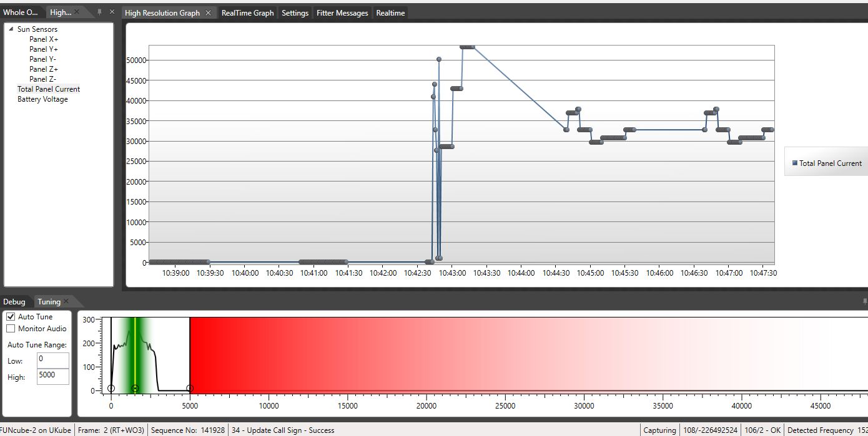Viewport: 868px width, 436px height.
Task: Open the Fitter Messages tab
Action: (342, 13)
